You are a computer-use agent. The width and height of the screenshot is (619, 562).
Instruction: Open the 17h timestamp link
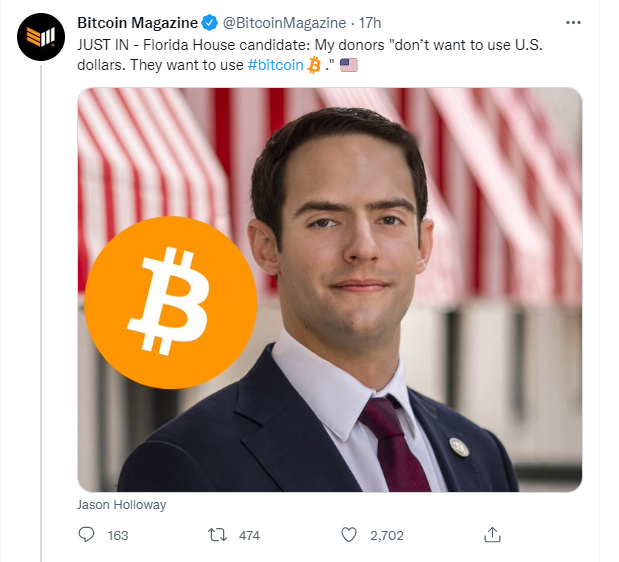pyautogui.click(x=370, y=23)
